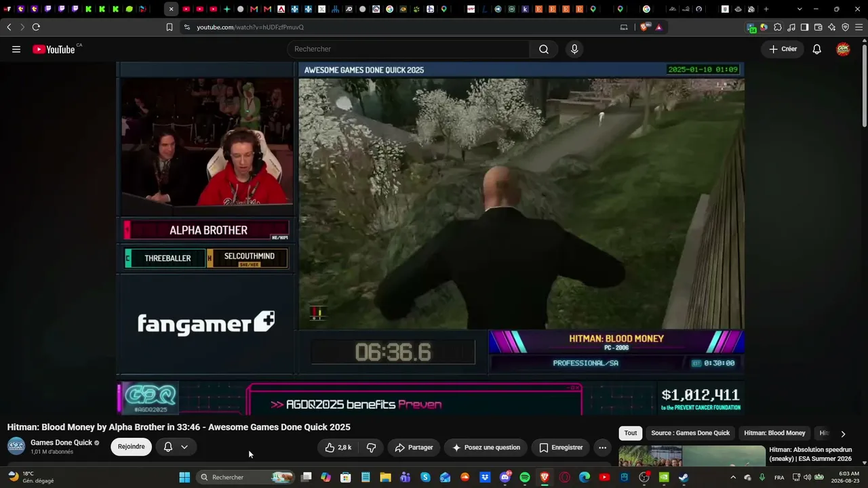Image resolution: width=868 pixels, height=488 pixels.
Task: Open the 'Hitman: Absolution speedrun' video title
Action: [810, 454]
